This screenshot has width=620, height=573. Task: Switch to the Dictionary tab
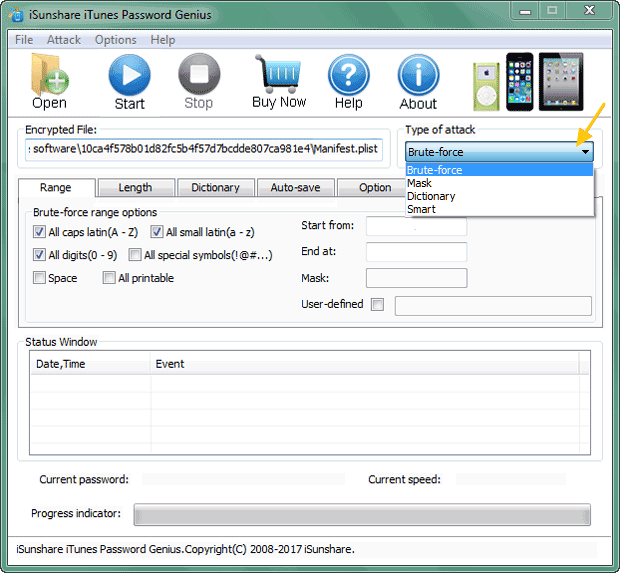click(x=215, y=187)
